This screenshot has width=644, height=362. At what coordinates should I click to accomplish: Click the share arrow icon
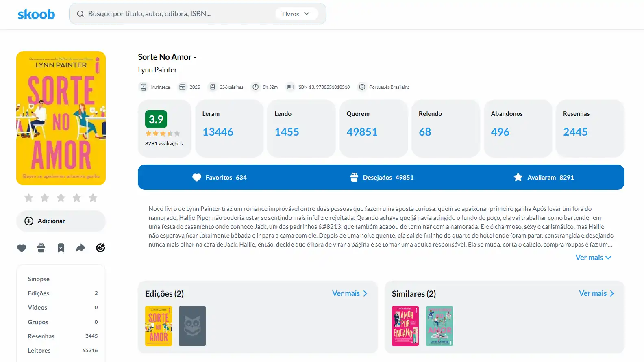pyautogui.click(x=80, y=248)
